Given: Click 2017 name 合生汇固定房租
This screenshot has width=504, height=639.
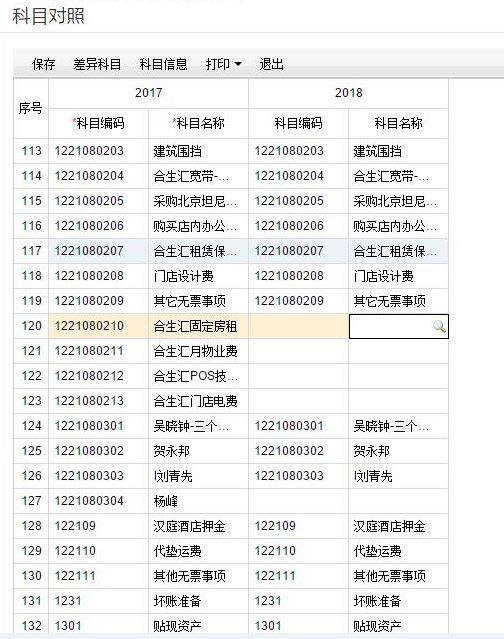Looking at the screenshot, I should [195, 326].
